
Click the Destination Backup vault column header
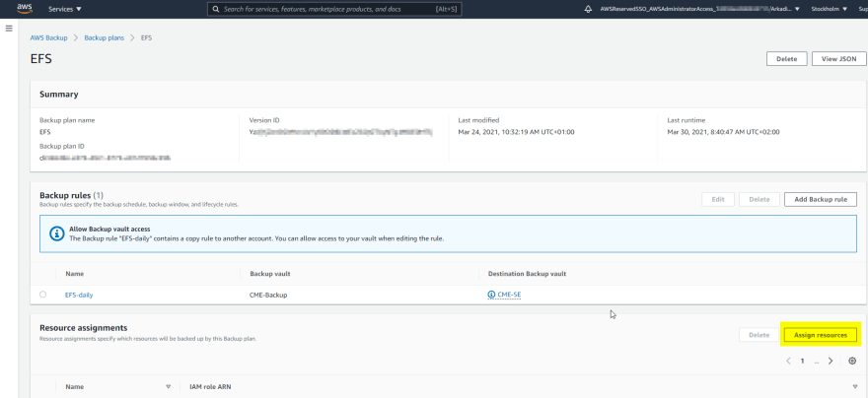527,274
